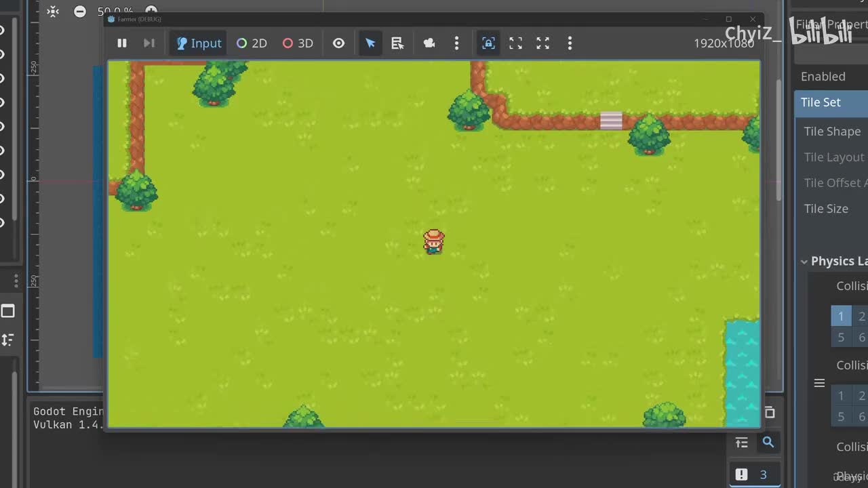Toggle the camera override icon
Screen dimensions: 868x488
pyautogui.click(x=429, y=43)
